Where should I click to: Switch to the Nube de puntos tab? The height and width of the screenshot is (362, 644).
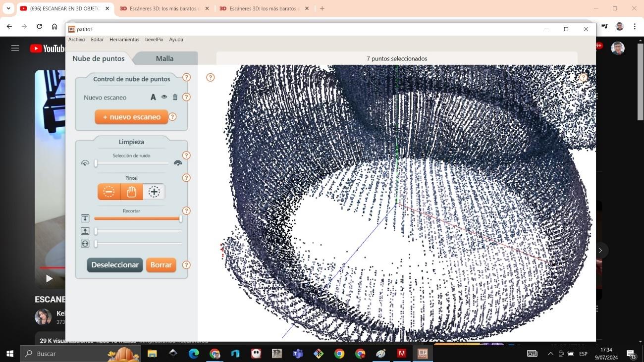pos(99,58)
